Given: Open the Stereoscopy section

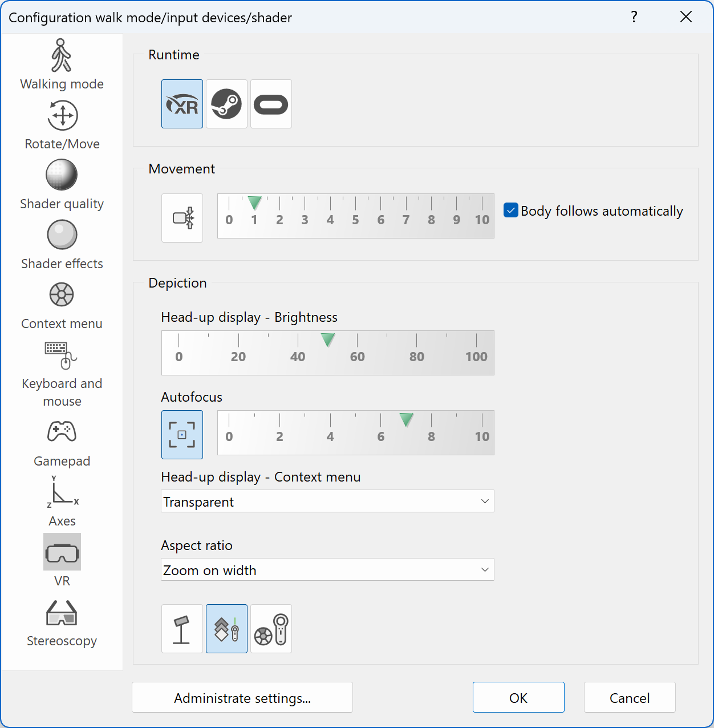Looking at the screenshot, I should [62, 623].
